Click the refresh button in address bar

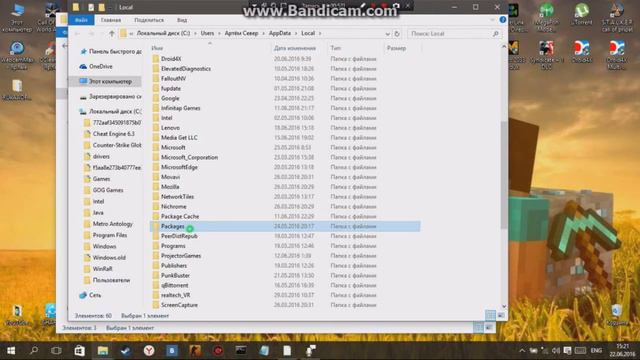(397, 33)
